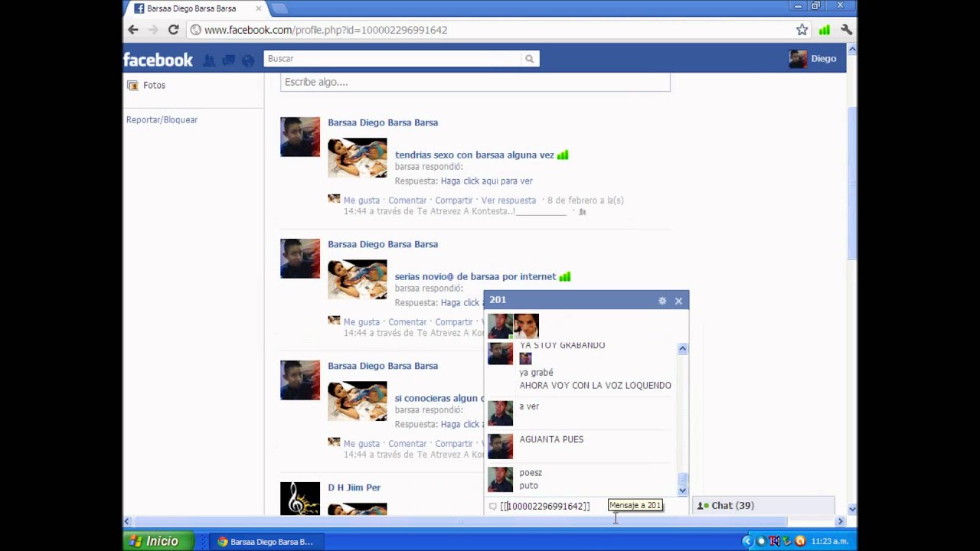Open Chrome wrench settings menu

pos(846,30)
